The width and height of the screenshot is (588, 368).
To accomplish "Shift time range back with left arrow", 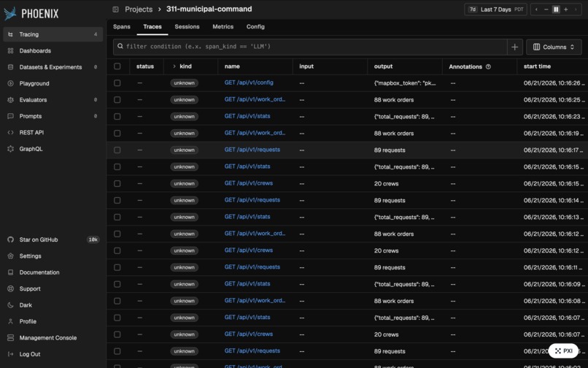I will pos(536,9).
